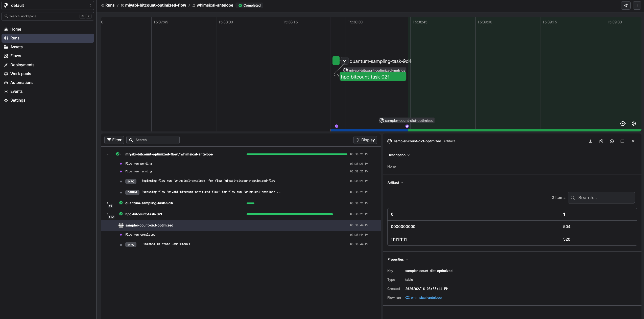Open Work pools from sidebar
This screenshot has width=644, height=319.
click(x=20, y=74)
